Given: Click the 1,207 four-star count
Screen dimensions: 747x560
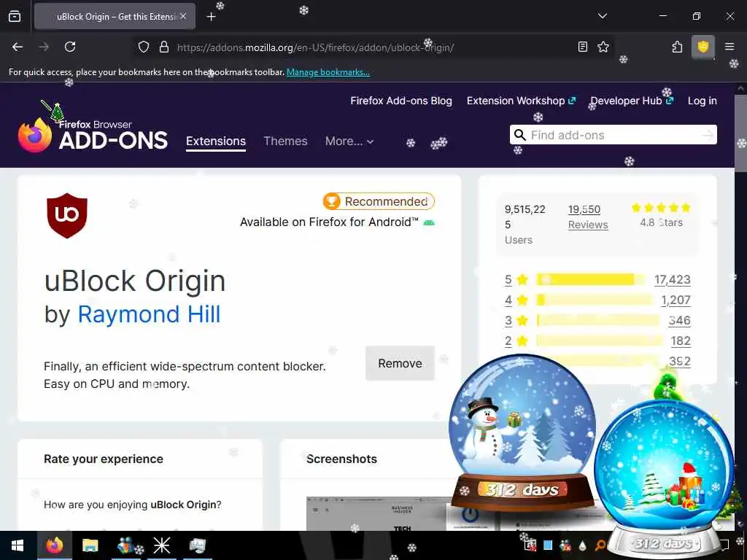Looking at the screenshot, I should pos(676,300).
